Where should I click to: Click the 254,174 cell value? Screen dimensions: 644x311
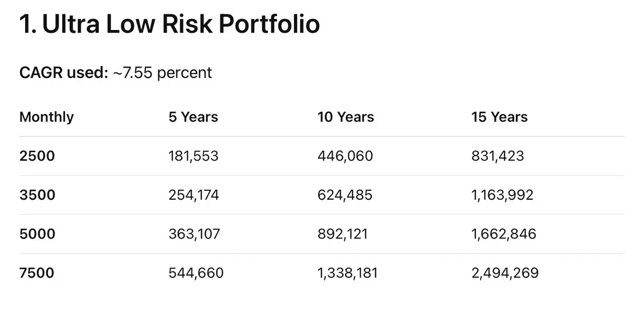pyautogui.click(x=194, y=194)
